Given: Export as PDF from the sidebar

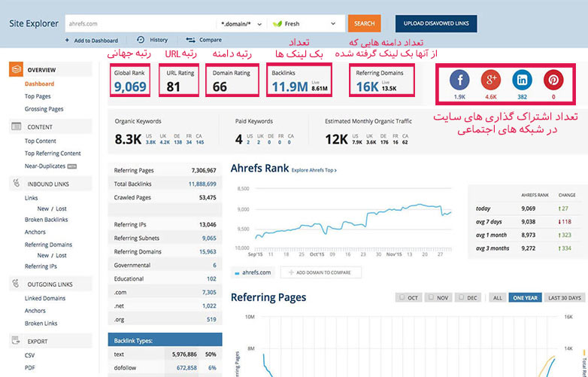Looking at the screenshot, I should point(29,368).
